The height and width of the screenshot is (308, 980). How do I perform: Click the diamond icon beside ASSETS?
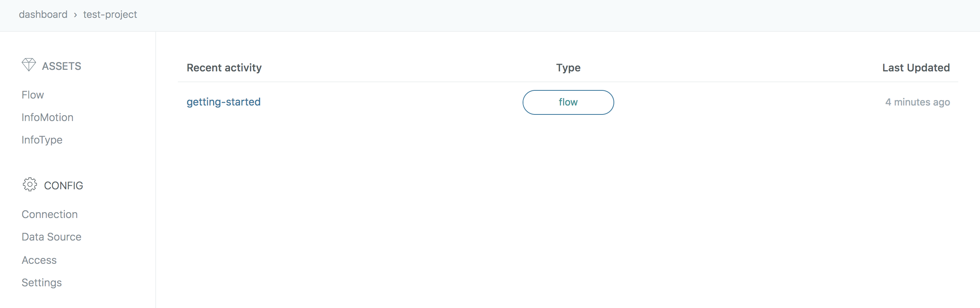click(x=29, y=65)
